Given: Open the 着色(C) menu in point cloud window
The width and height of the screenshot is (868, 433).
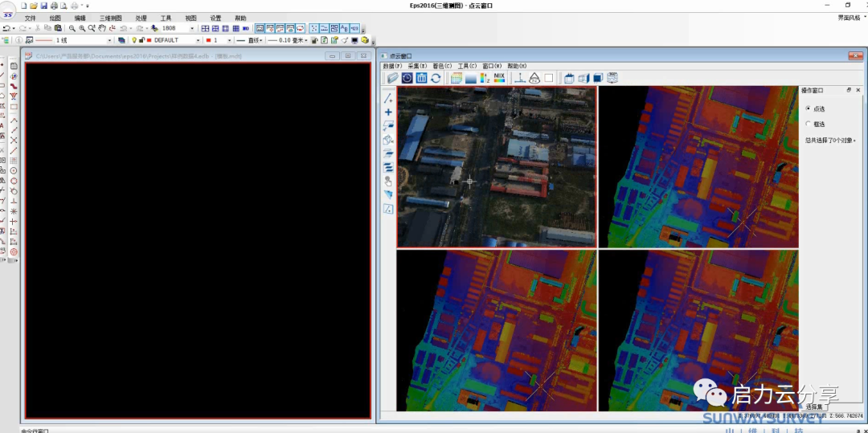Looking at the screenshot, I should click(x=442, y=66).
